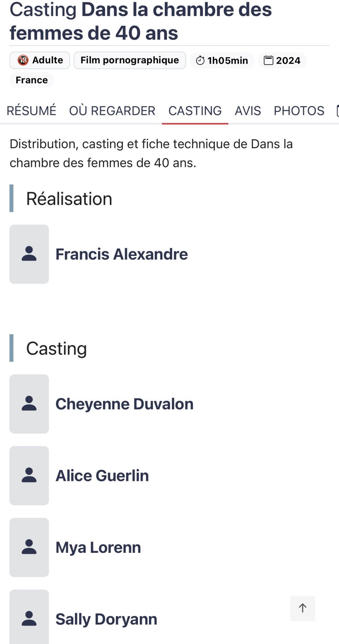Open the PHOTOS tab
339x644 pixels.
[299, 111]
